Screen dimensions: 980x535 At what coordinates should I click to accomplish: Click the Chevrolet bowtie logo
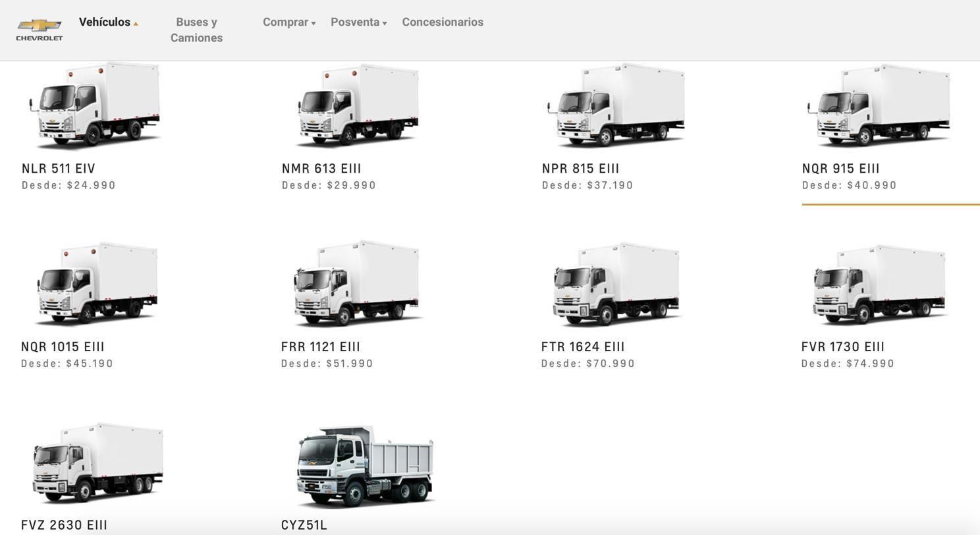40,30
